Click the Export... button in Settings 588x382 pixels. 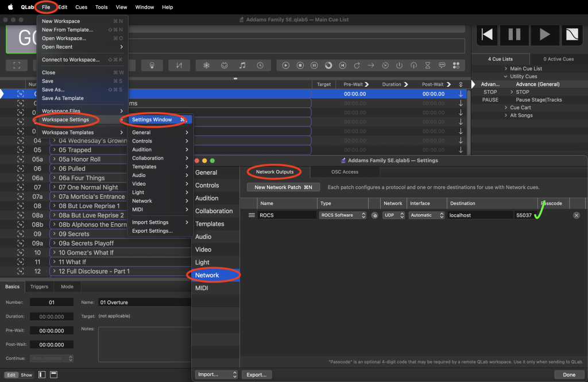[x=257, y=375]
